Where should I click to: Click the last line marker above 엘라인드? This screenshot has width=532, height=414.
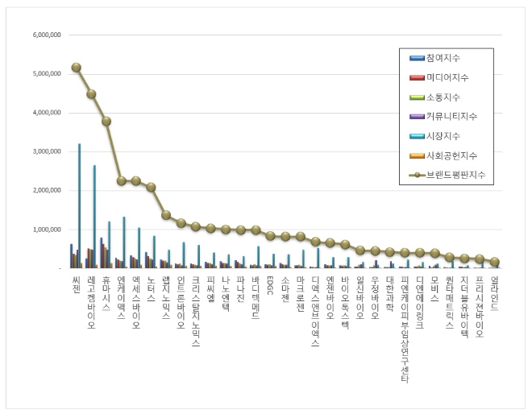pos(494,262)
